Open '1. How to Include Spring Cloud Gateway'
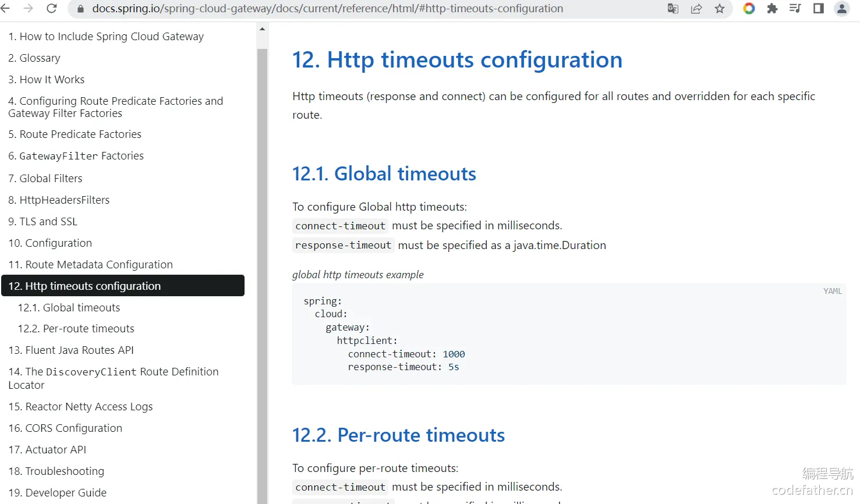Viewport: 860px width, 504px height. coord(106,37)
